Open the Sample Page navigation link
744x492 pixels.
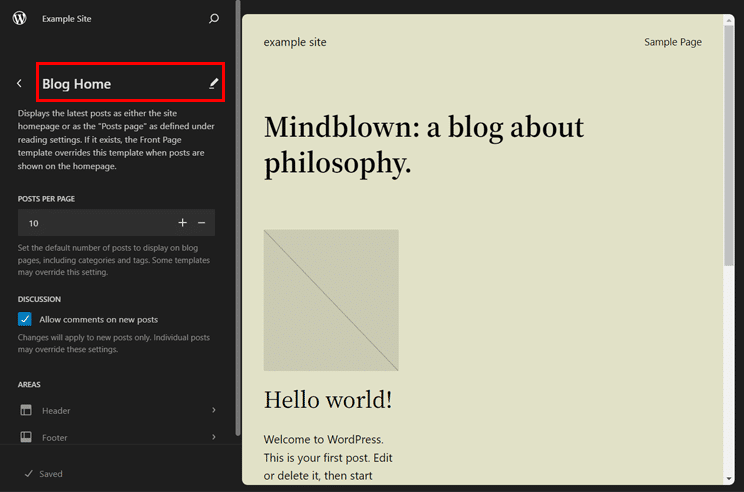672,42
